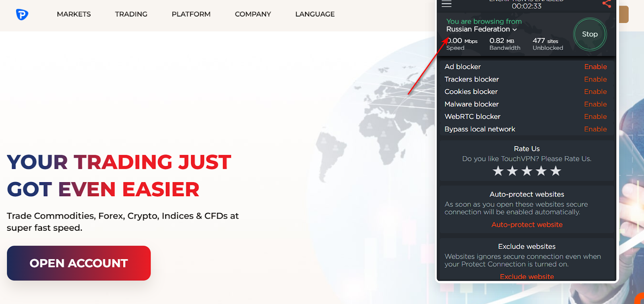Click the "Bypass local network" label

point(480,129)
